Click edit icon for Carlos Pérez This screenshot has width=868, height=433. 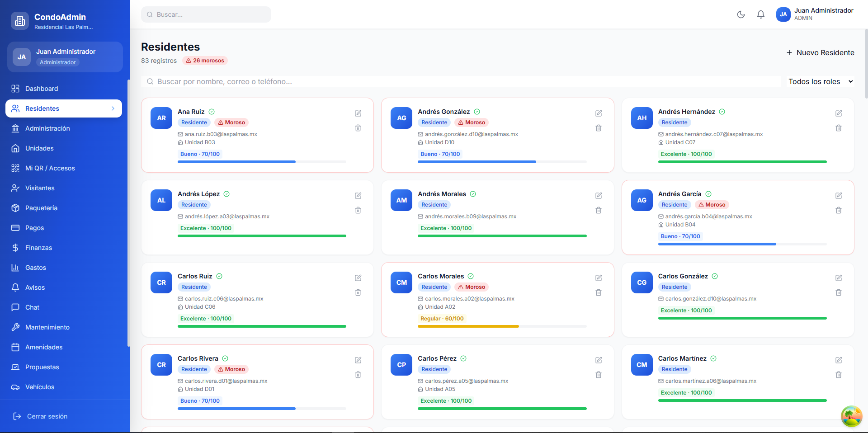[x=598, y=360]
